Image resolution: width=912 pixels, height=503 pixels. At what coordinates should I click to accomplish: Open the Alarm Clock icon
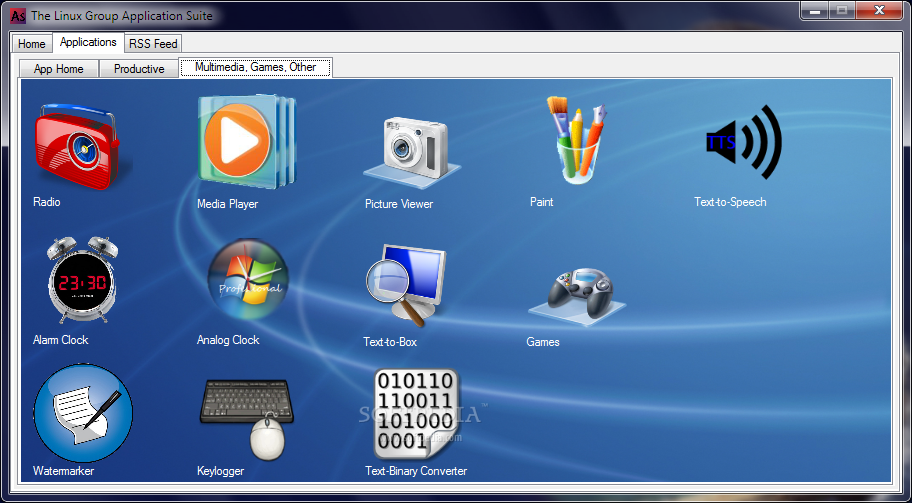tap(82, 280)
